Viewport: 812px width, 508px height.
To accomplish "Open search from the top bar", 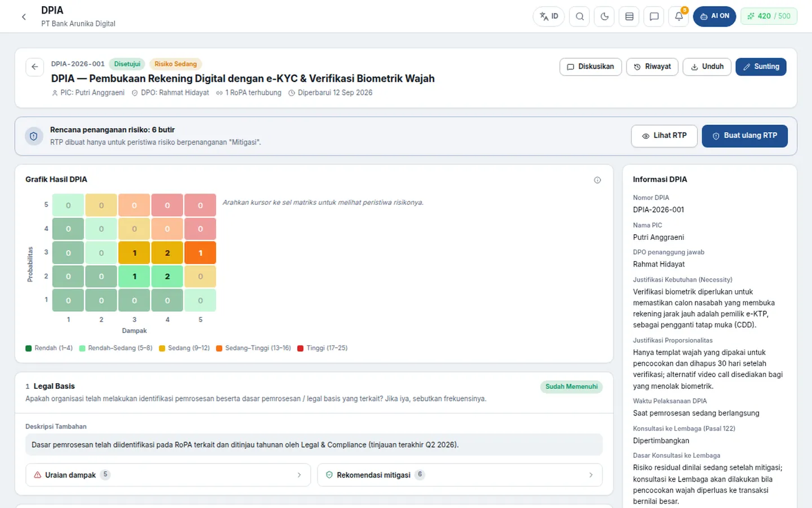I will (580, 16).
